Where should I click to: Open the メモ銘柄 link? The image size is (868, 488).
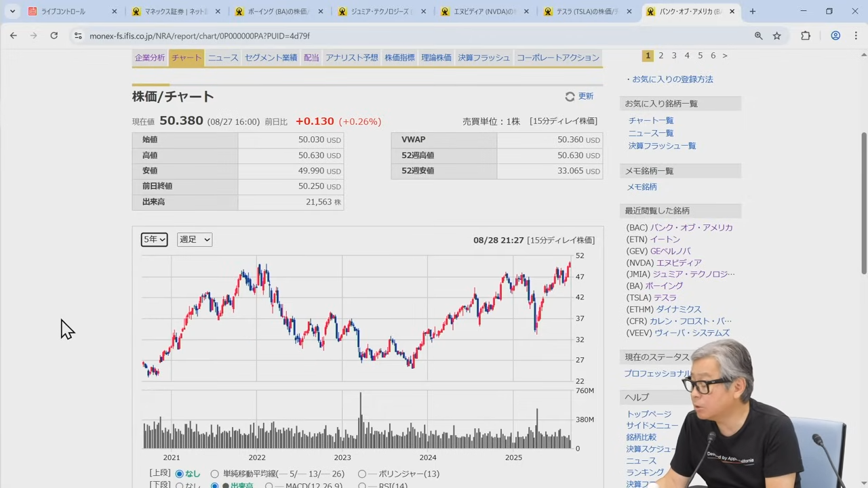pos(642,187)
